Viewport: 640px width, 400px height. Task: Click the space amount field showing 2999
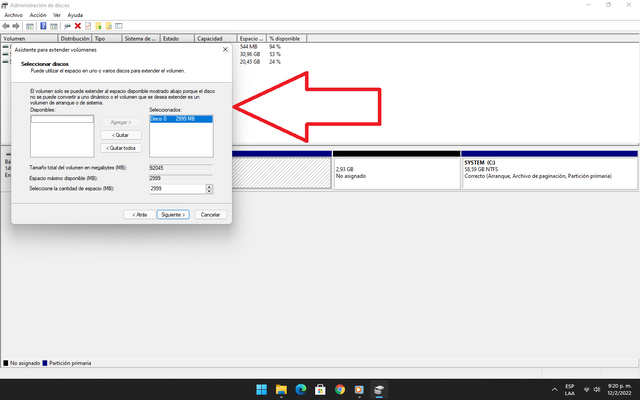point(178,189)
